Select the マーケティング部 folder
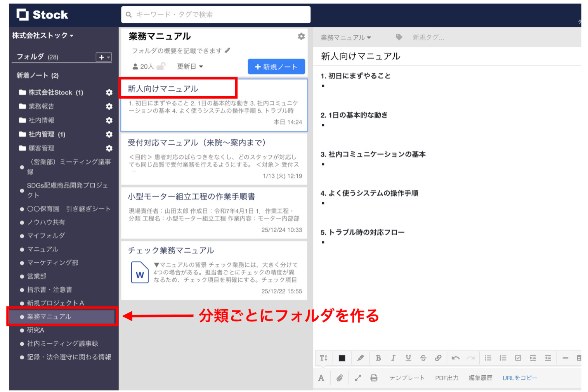 pos(49,263)
